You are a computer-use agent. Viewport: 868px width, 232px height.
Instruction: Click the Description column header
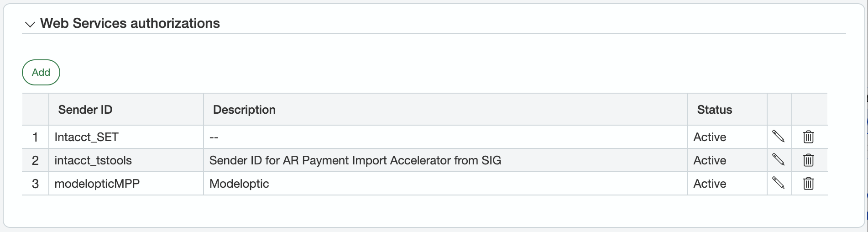(x=244, y=110)
